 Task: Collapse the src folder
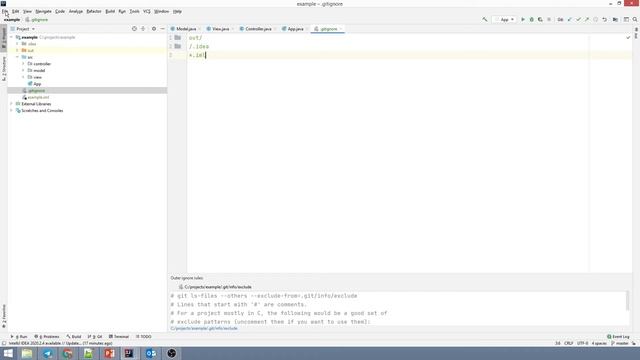pos(17,57)
